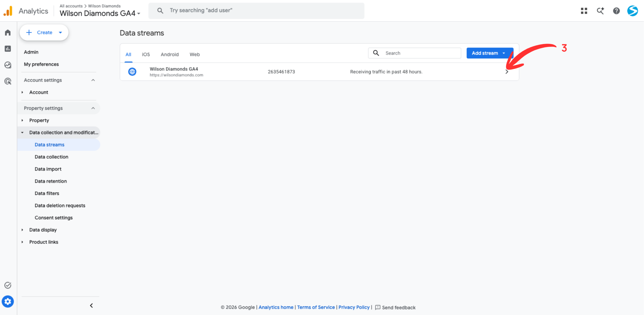Open the Admin menu item
Image resolution: width=644 pixels, height=315 pixels.
pos(31,52)
